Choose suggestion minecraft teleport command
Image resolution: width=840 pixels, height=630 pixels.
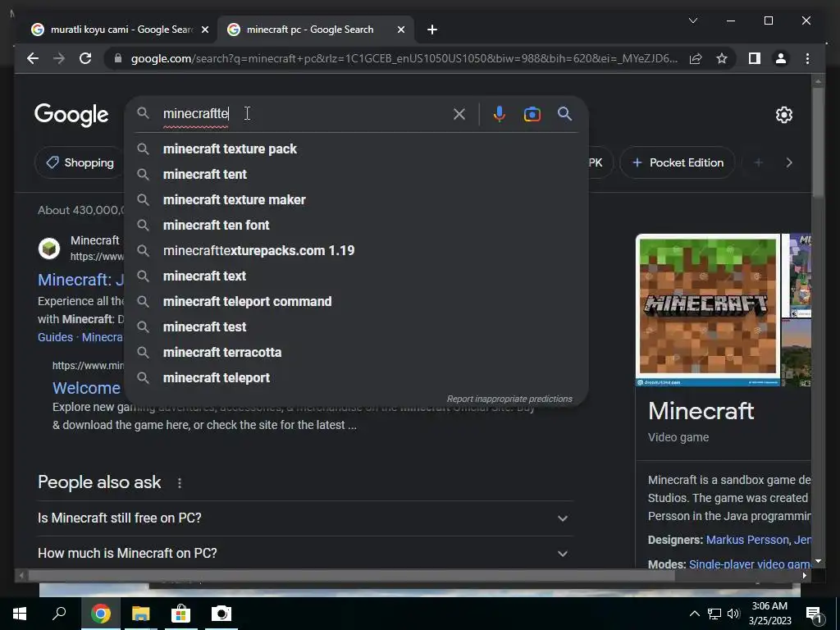(x=356, y=302)
